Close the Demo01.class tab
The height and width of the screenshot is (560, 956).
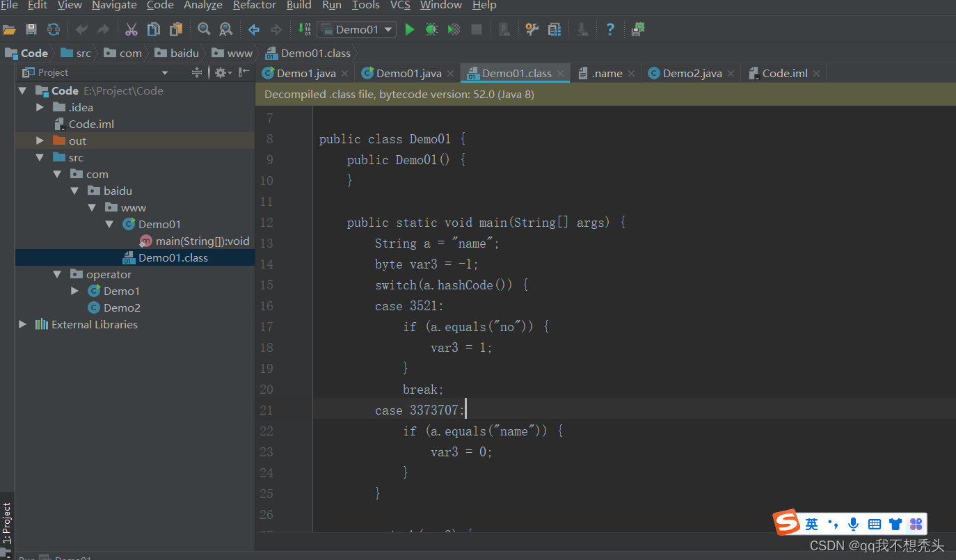pos(561,73)
